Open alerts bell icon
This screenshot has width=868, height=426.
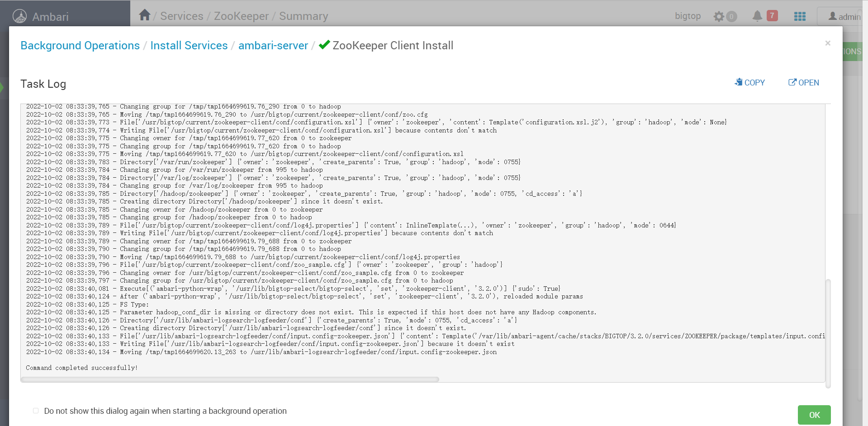coord(757,16)
